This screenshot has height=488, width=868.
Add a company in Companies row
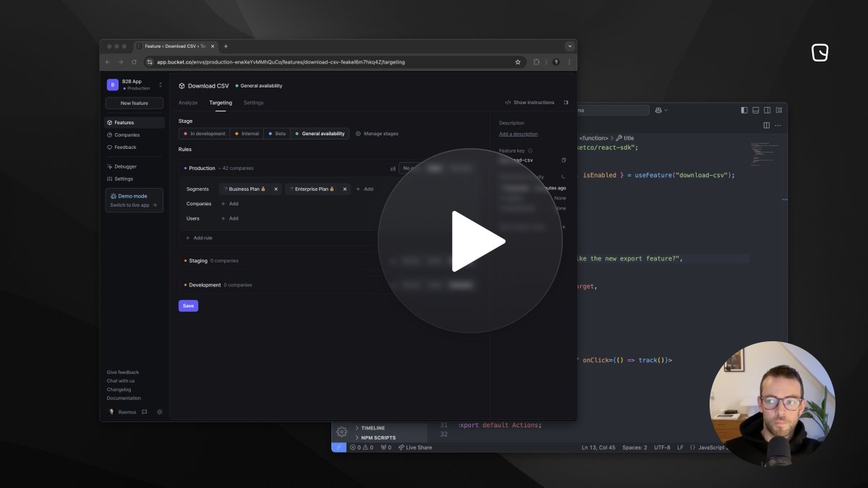click(229, 204)
